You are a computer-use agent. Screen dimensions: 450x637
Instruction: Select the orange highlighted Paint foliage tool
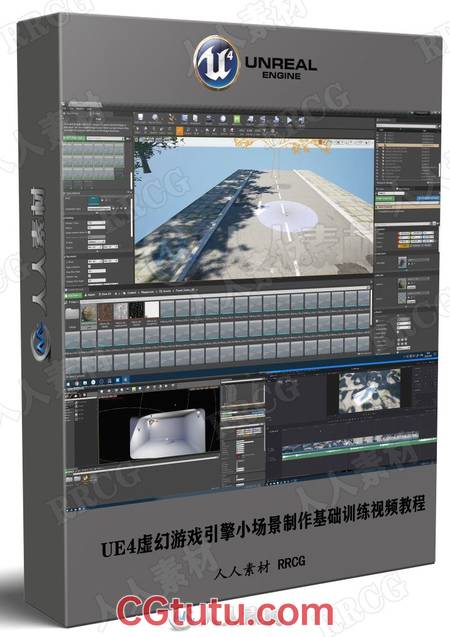click(180, 131)
